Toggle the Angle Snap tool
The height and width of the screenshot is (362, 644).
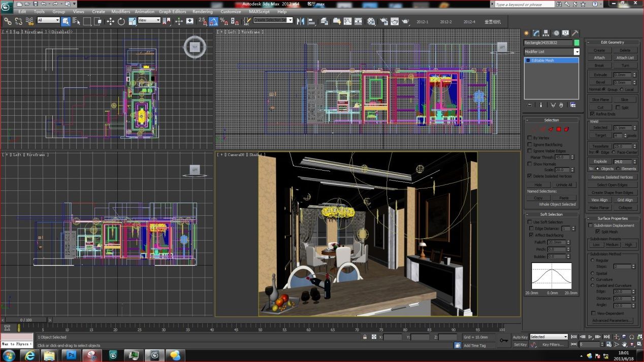point(213,21)
